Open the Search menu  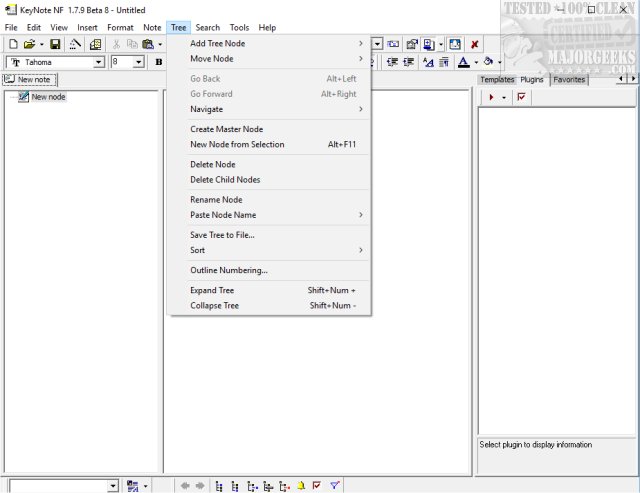(x=207, y=28)
